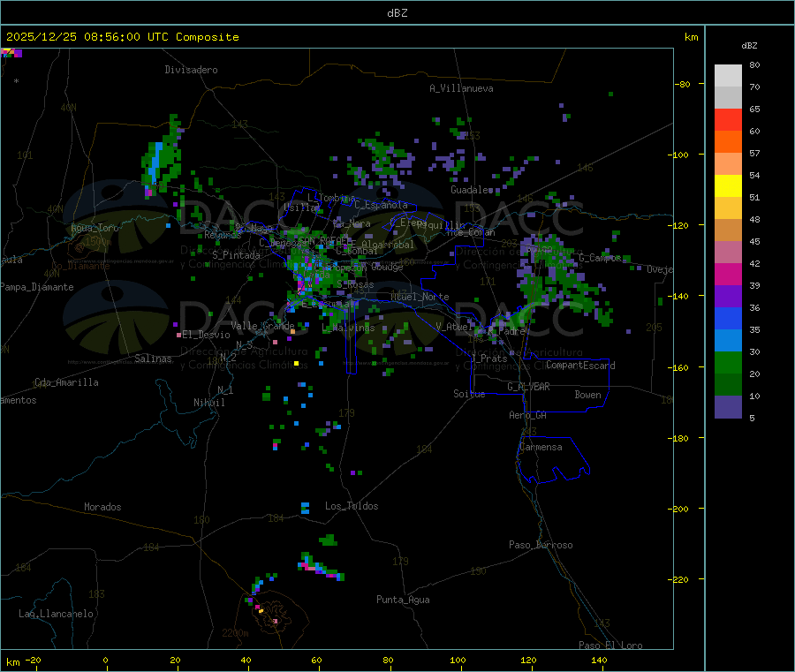Click the Guadales place label
The height and width of the screenshot is (672, 795).
[x=472, y=190]
